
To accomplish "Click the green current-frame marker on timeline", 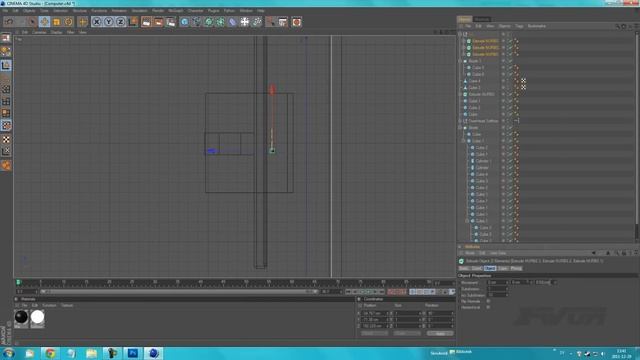I will 18,282.
